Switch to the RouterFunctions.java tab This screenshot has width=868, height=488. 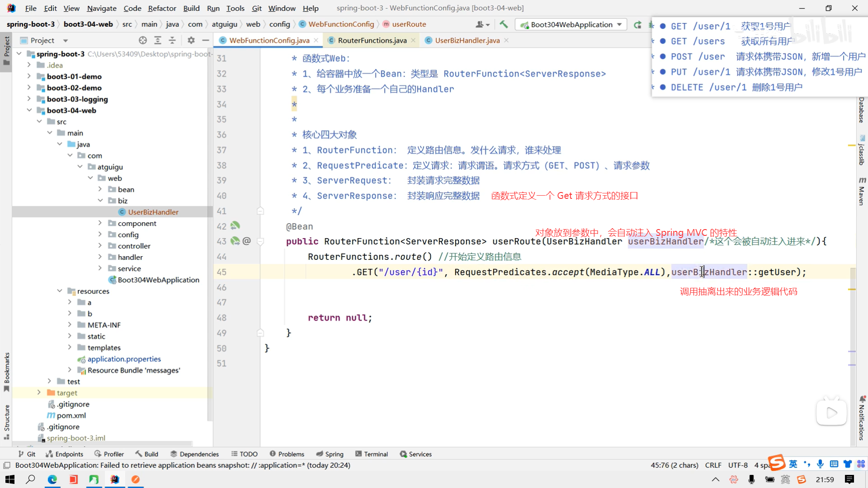click(x=372, y=40)
